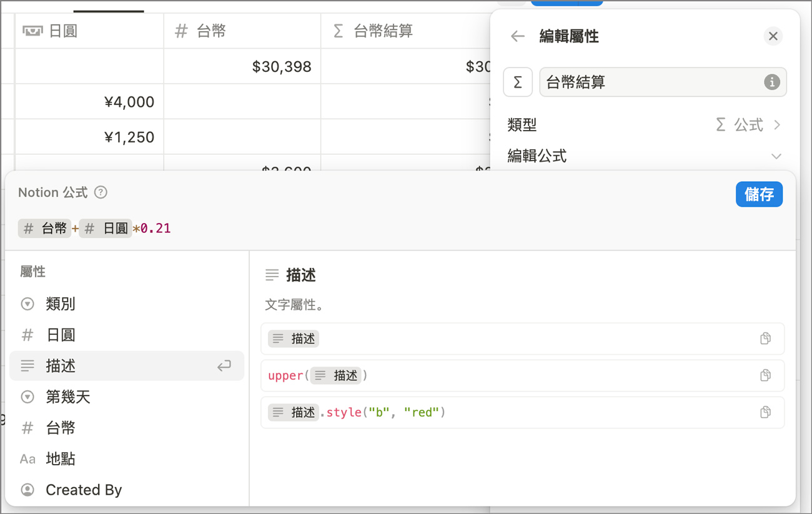Save the formula with 儲存 button

coord(759,194)
